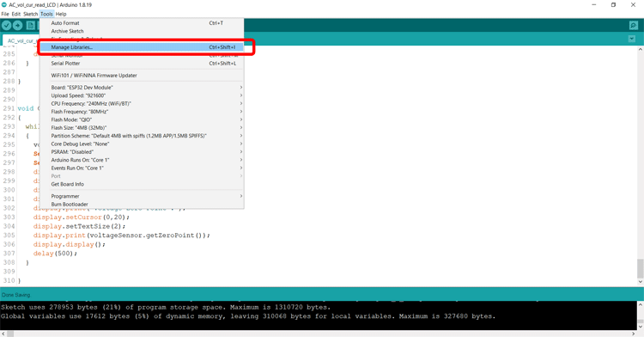This screenshot has width=644, height=337.
Task: Click code line delay(500);
Action: [55, 254]
